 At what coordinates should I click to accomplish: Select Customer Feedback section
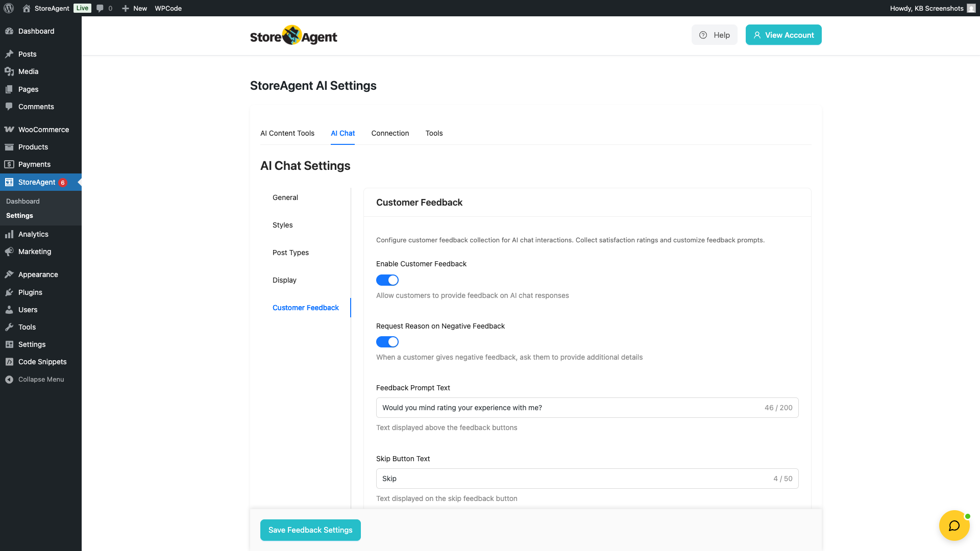click(x=306, y=308)
